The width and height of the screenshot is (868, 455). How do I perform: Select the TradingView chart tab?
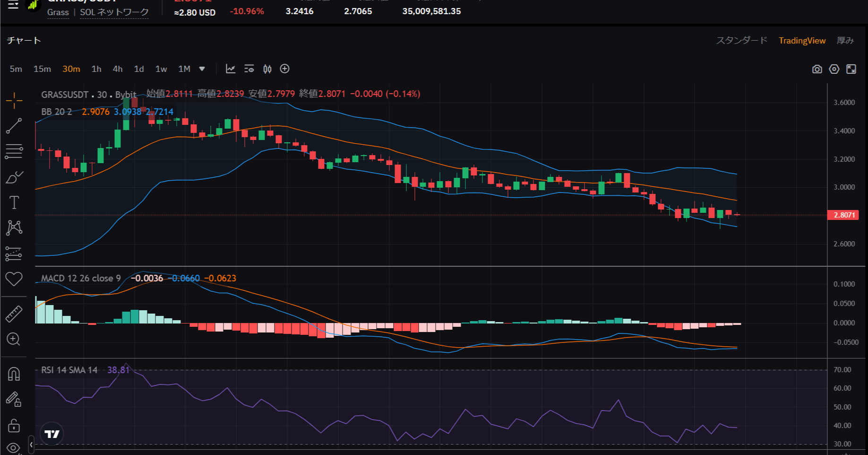[x=802, y=41]
